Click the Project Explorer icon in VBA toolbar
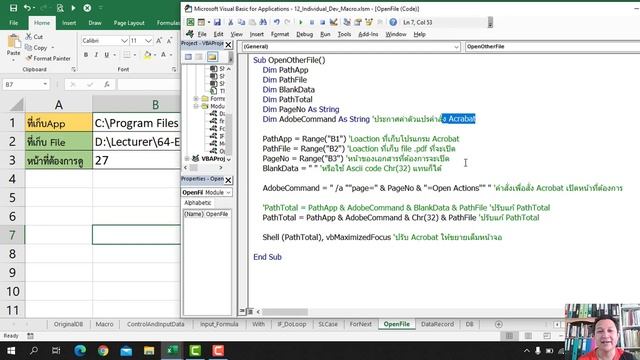Image resolution: width=640 pixels, height=360 pixels. pos(347,22)
